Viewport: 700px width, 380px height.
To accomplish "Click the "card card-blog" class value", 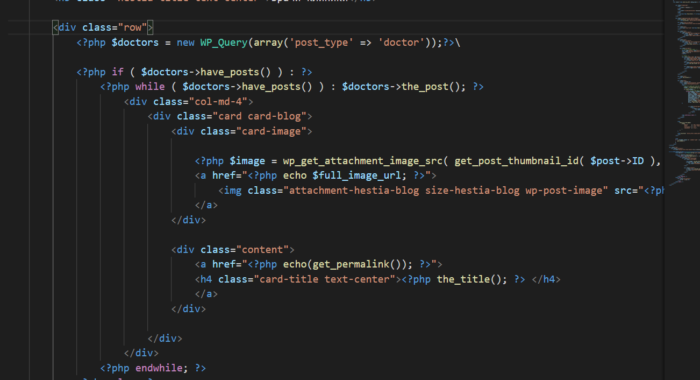I will tap(259, 117).
